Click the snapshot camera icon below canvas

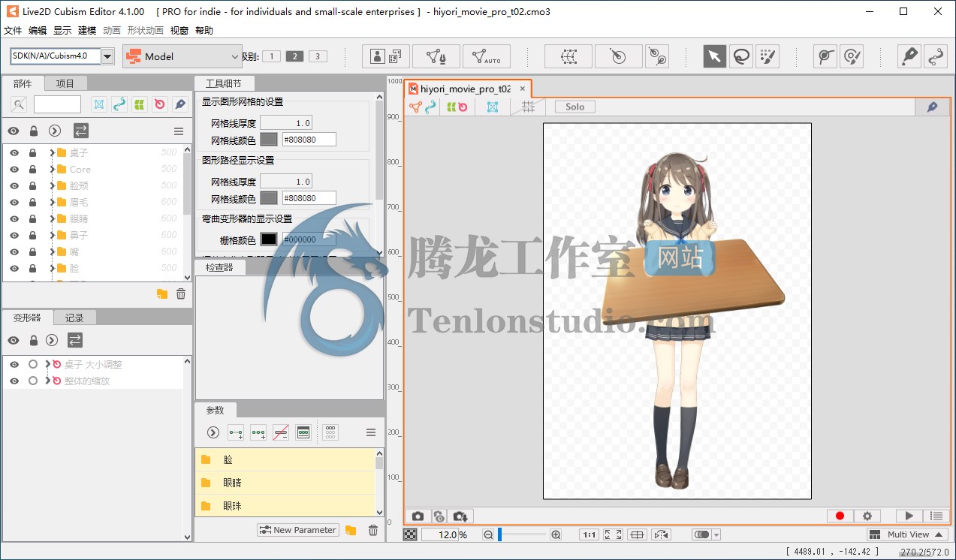(418, 516)
